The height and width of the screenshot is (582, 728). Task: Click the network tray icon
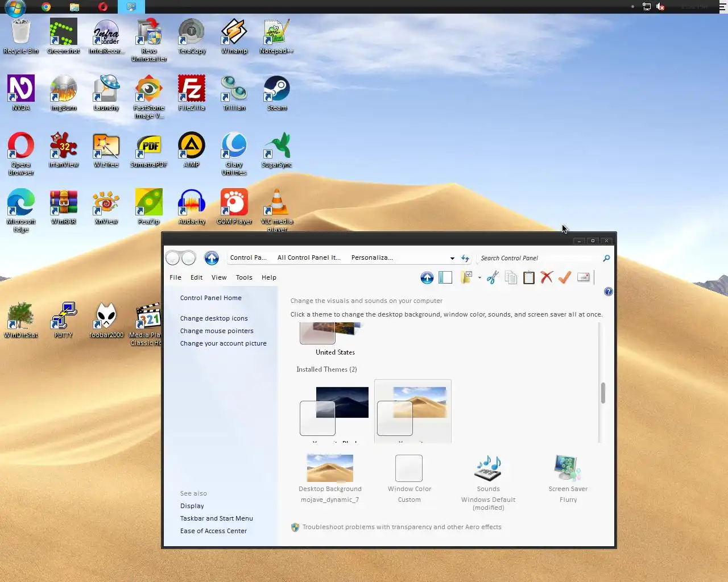click(x=647, y=7)
